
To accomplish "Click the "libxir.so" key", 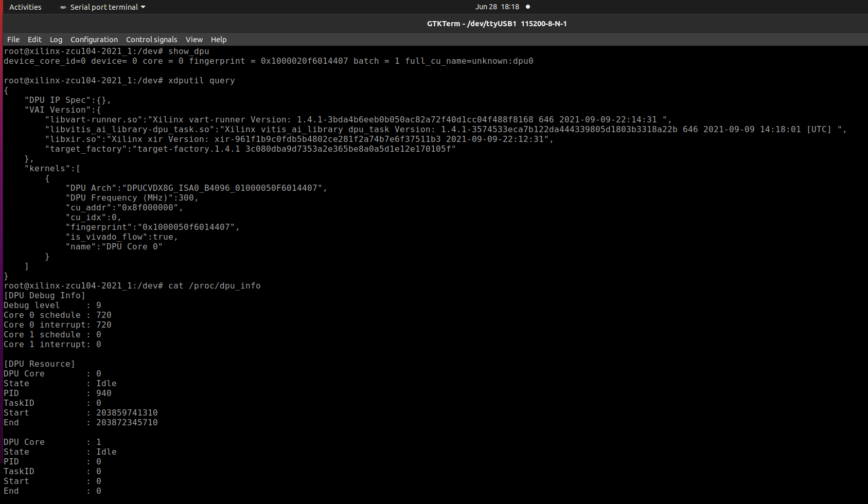I will 73,139.
